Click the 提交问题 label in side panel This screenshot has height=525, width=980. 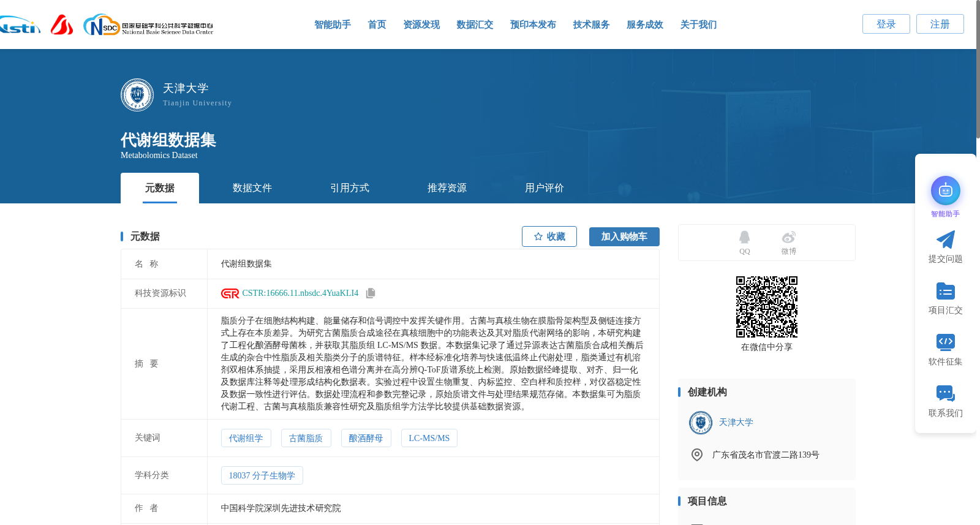(946, 259)
